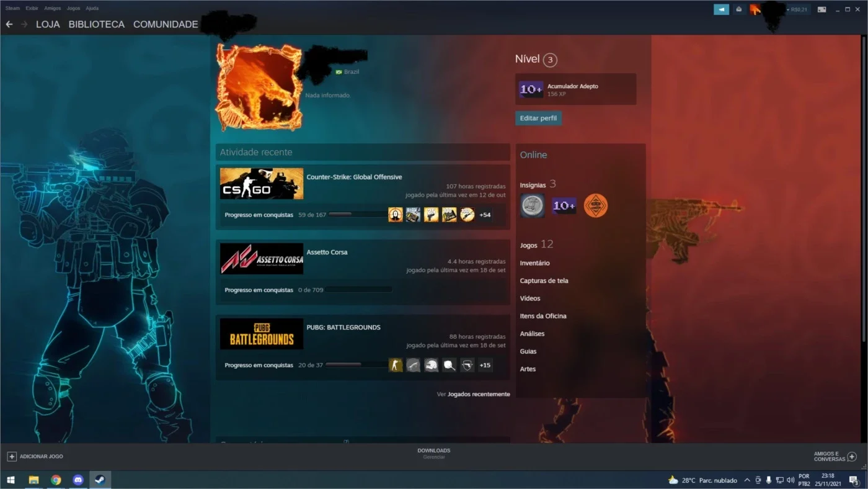Click the silver coin badge under Insígnias
The width and height of the screenshot is (868, 489).
[x=532, y=206]
